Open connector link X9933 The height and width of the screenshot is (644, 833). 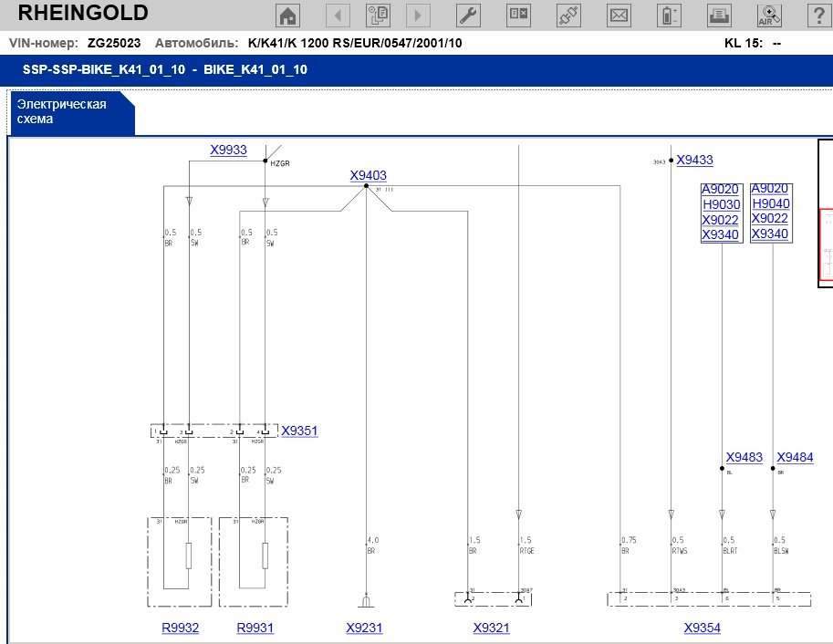(x=228, y=150)
